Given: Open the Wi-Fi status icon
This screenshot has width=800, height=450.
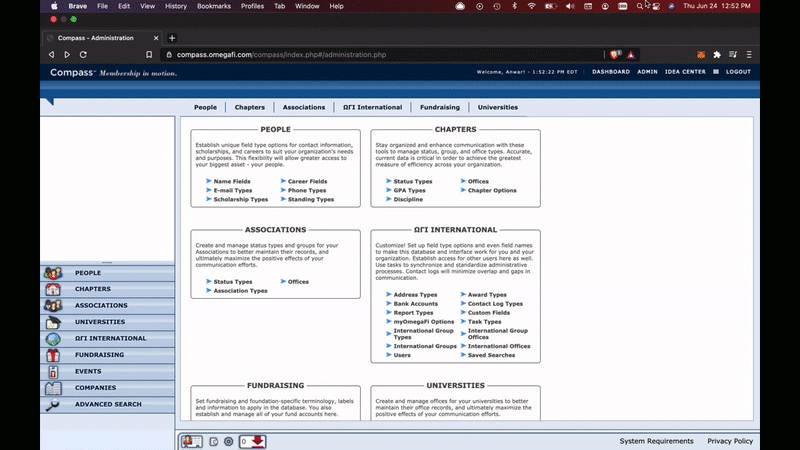Looking at the screenshot, I should [x=532, y=6].
